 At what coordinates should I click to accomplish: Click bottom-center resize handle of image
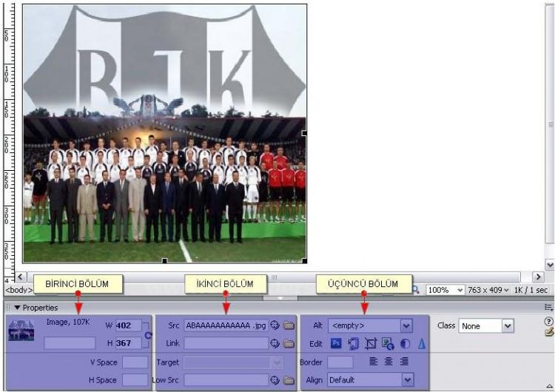[164, 261]
